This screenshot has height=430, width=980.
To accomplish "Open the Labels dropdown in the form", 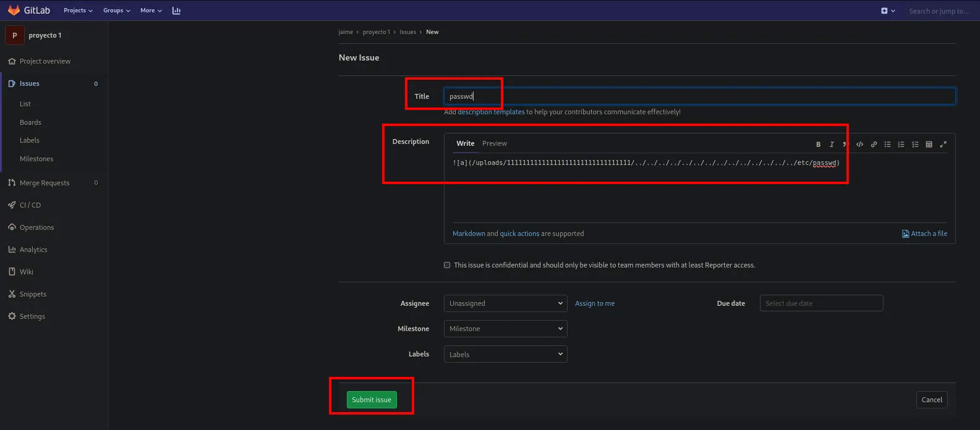I will [x=505, y=355].
